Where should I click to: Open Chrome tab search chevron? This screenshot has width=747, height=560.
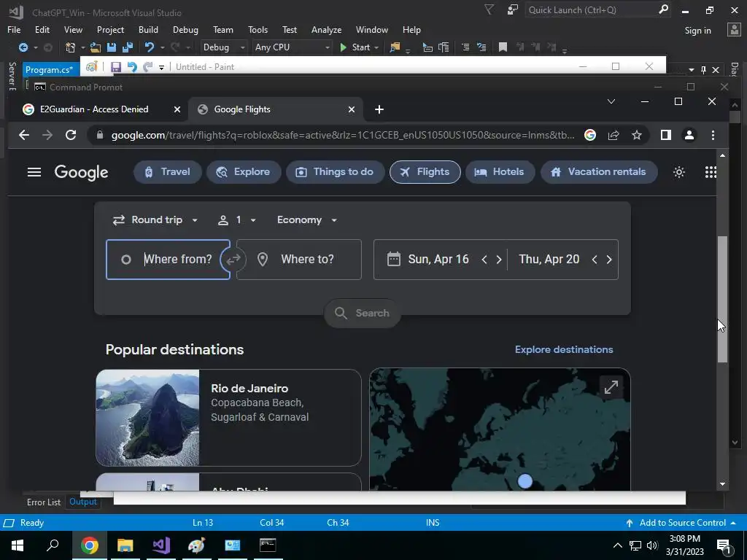point(611,101)
